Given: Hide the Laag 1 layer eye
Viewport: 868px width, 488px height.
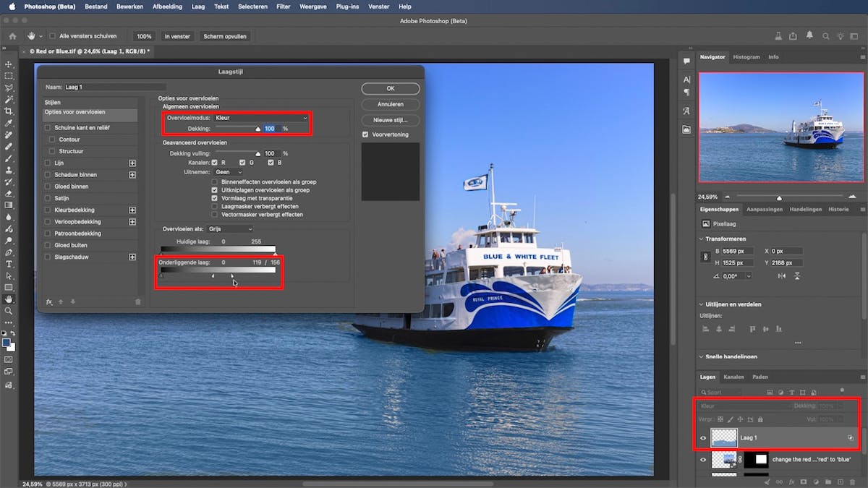Looking at the screenshot, I should pos(702,438).
